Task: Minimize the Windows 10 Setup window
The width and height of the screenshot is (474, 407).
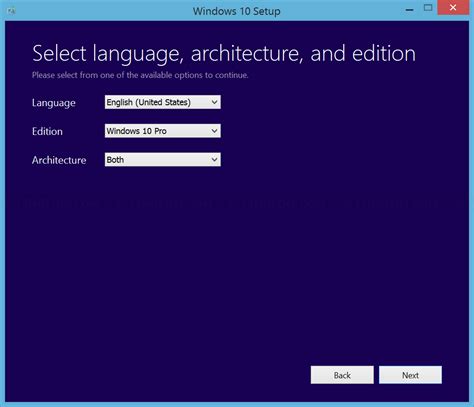Action: 409,10
